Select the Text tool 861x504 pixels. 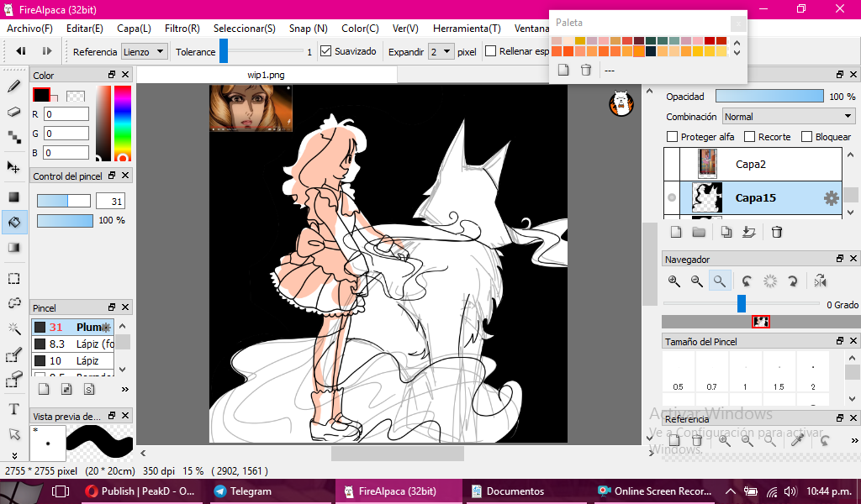(14, 409)
